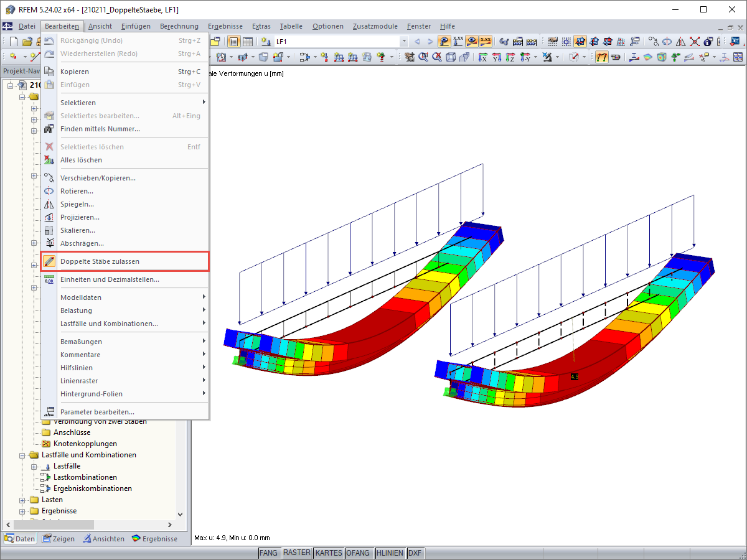Toggle the show results toolbar button
The height and width of the screenshot is (560, 747).
click(444, 42)
